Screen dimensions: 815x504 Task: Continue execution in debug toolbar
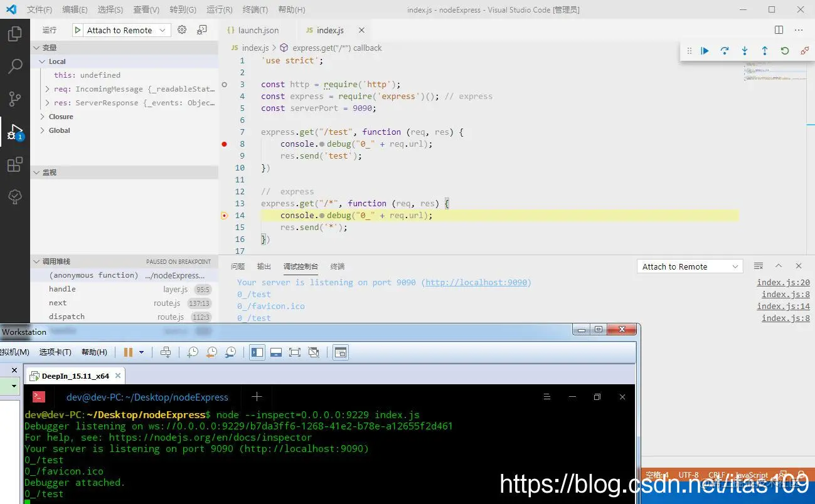705,51
